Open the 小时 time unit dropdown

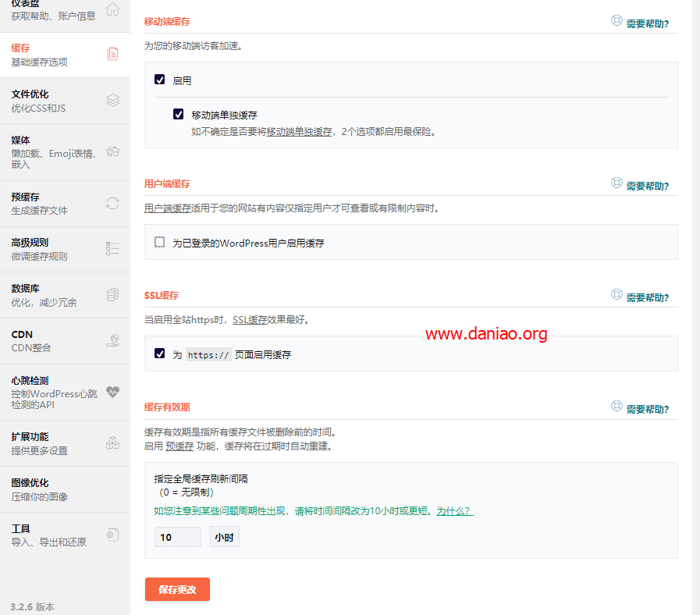pyautogui.click(x=225, y=537)
